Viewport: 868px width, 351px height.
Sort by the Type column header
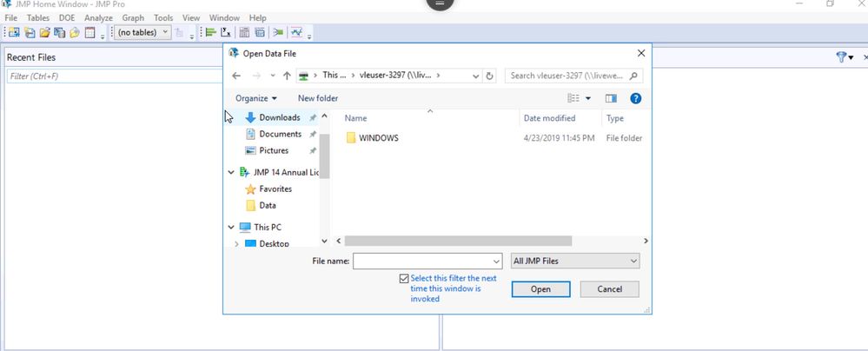[x=615, y=118]
